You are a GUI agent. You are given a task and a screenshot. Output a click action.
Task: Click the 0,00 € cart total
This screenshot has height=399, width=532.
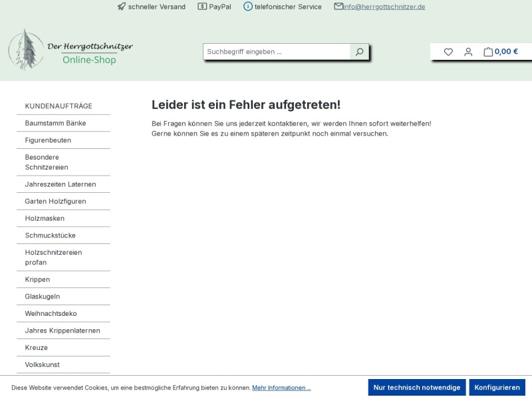[506, 52]
